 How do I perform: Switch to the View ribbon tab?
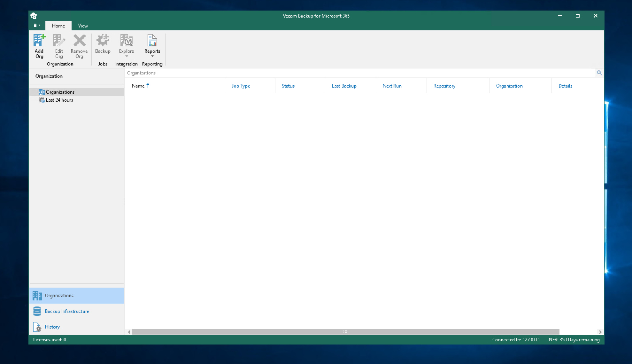pyautogui.click(x=83, y=26)
